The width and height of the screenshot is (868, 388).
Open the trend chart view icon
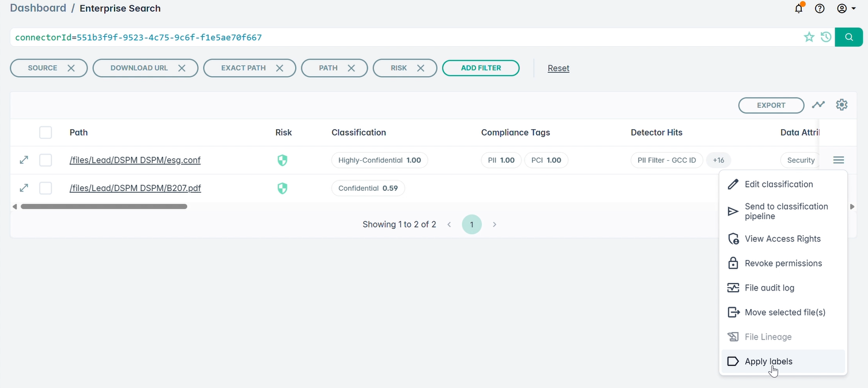818,105
